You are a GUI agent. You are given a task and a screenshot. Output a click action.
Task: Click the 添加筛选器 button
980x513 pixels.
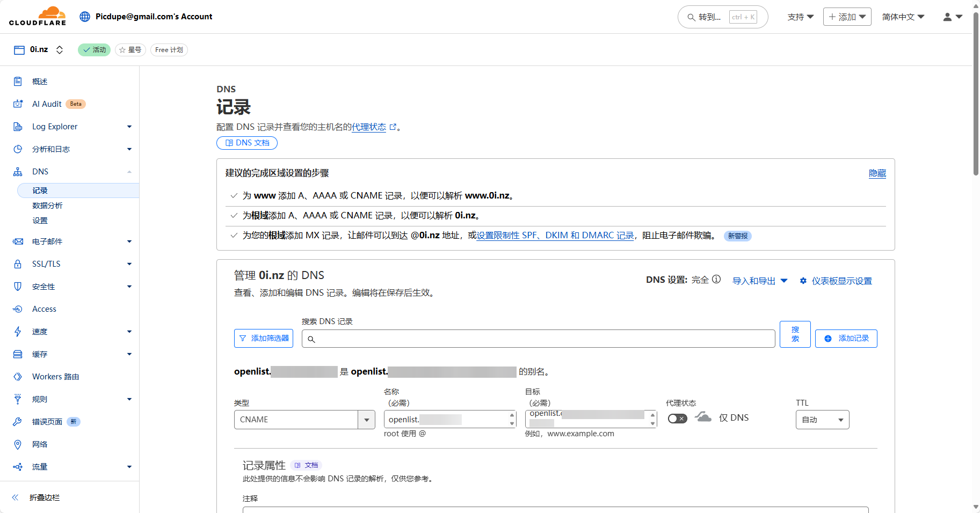pyautogui.click(x=264, y=338)
